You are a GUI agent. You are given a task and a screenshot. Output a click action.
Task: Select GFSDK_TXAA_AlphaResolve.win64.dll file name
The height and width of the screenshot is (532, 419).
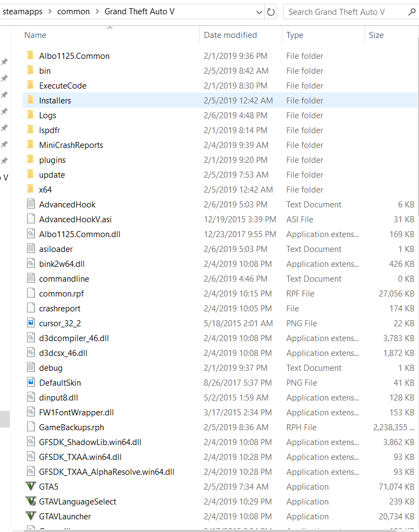coord(107,471)
